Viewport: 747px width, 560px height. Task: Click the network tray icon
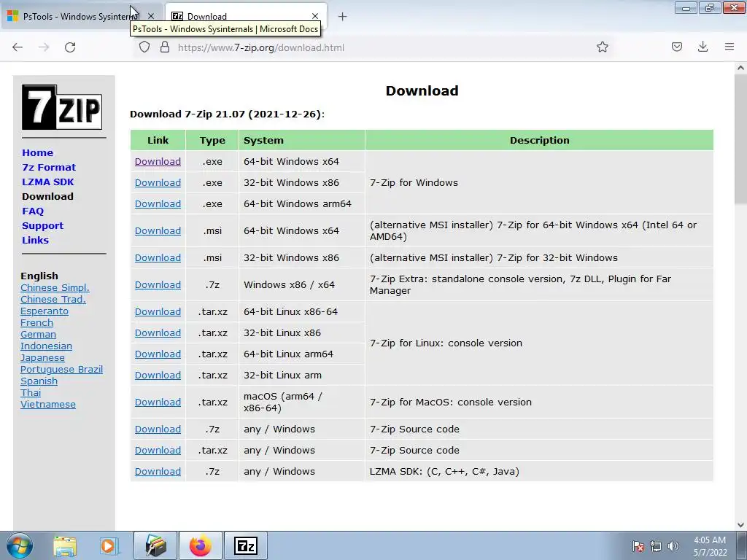click(656, 546)
